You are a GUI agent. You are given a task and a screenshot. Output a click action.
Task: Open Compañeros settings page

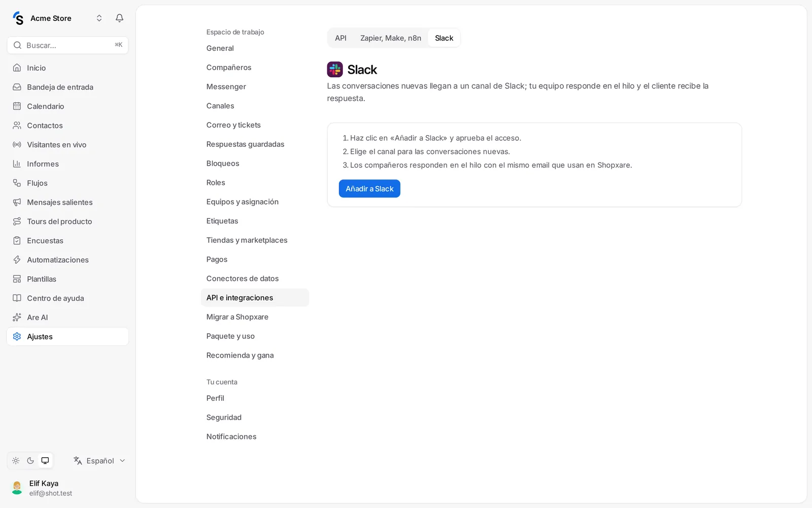255,68
